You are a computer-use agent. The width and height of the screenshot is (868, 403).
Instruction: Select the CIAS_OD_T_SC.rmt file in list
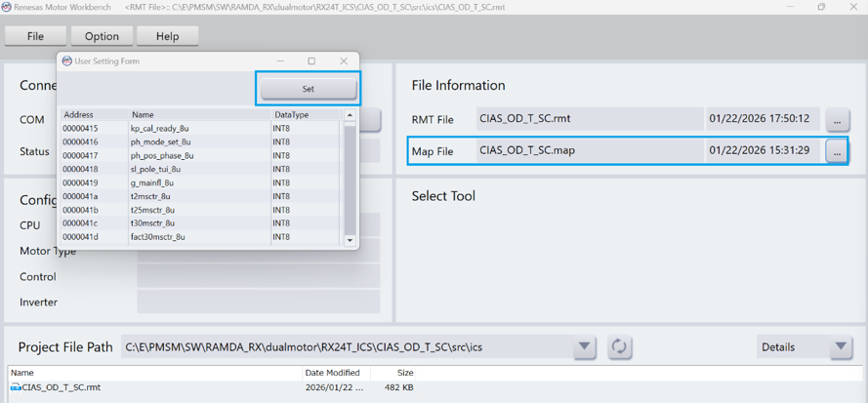61,387
